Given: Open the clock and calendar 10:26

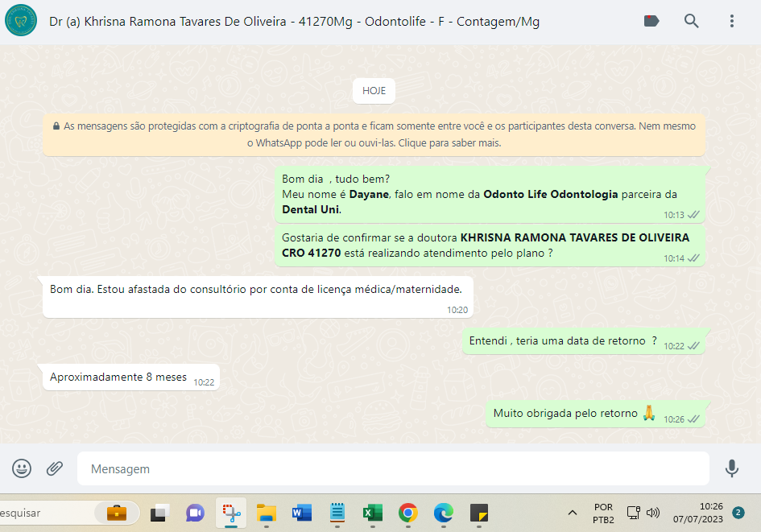Looking at the screenshot, I should pos(698,513).
